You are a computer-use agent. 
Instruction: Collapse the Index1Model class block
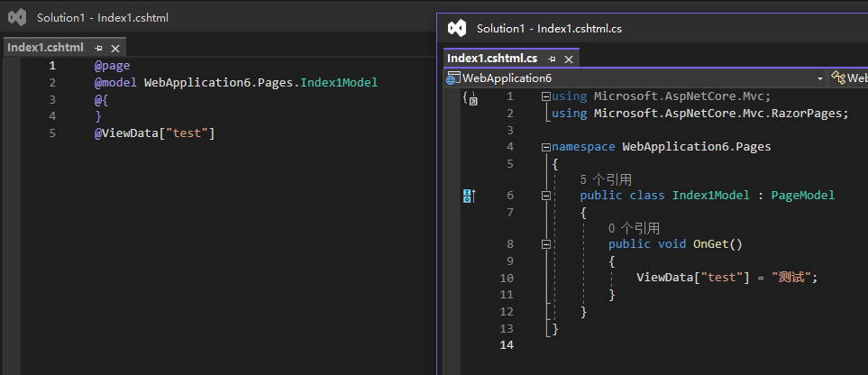(546, 196)
